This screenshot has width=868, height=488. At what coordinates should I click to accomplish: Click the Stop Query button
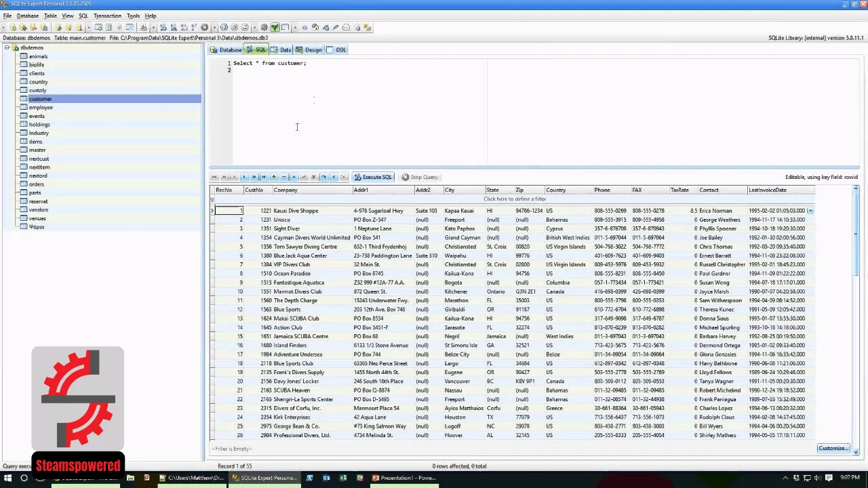(420, 177)
